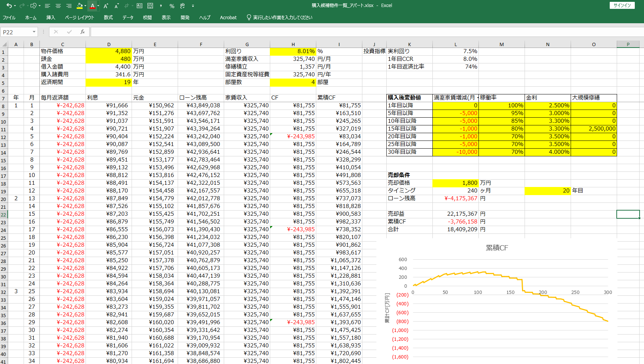The image size is (644, 364).
Task: Open the fill color dropdown arrow
Action: tap(86, 6)
